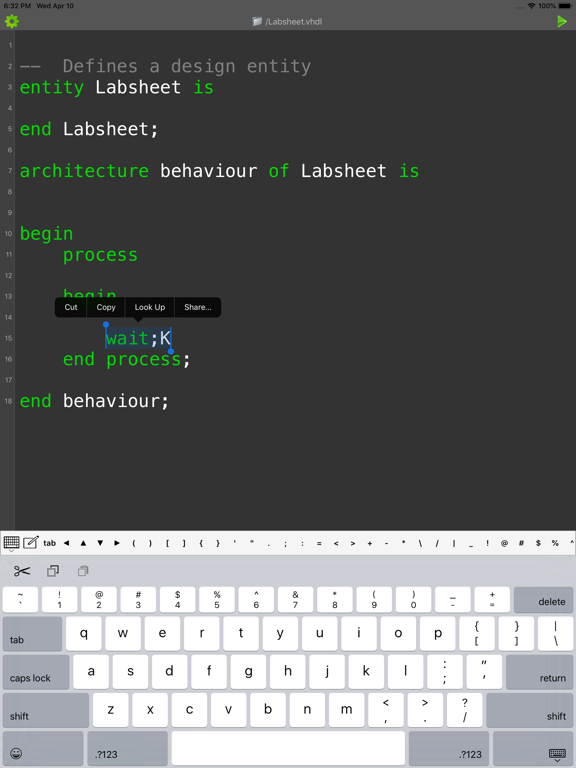Insert a dollar sign from the accessory bar
Image resolution: width=576 pixels, height=768 pixels.
click(x=538, y=543)
